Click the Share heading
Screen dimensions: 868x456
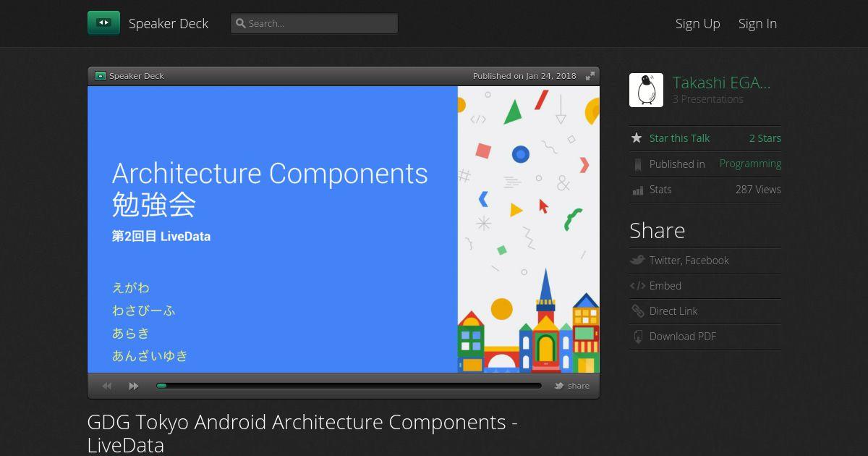(657, 230)
